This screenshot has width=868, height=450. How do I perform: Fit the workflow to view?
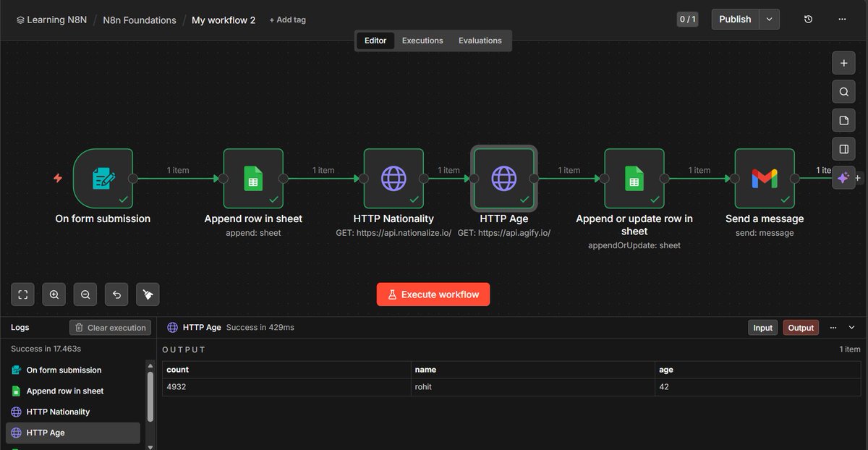coord(22,294)
